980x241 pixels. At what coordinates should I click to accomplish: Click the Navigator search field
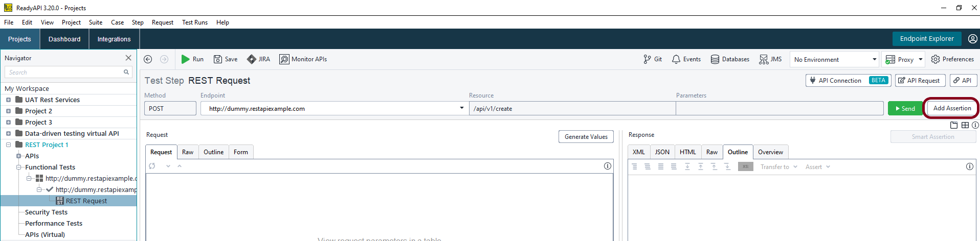(64, 73)
